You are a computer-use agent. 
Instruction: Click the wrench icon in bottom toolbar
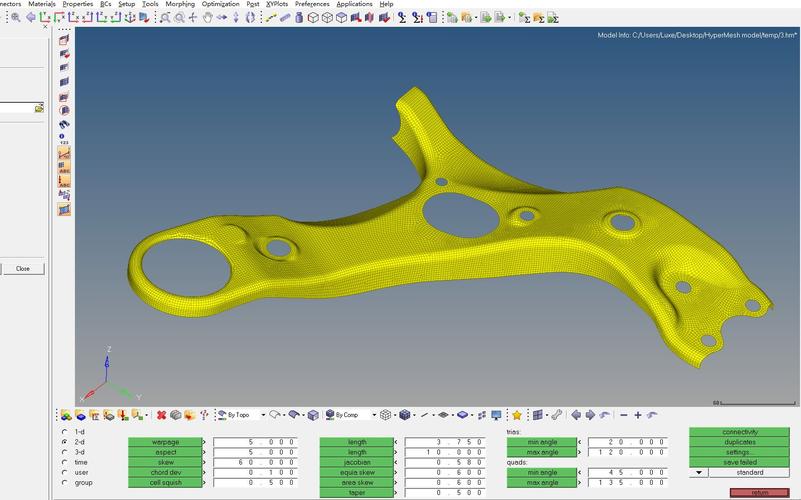(557, 415)
